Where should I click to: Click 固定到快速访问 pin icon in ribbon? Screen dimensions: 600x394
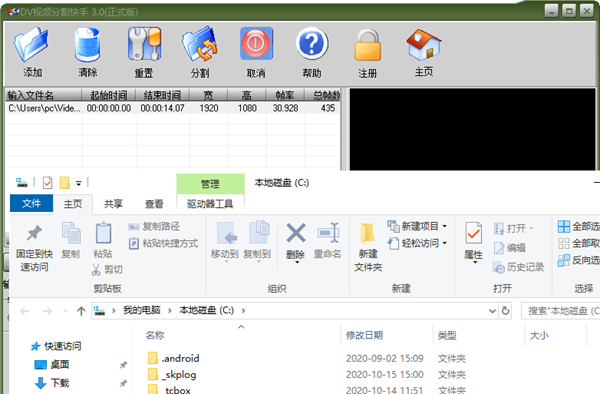(34, 233)
